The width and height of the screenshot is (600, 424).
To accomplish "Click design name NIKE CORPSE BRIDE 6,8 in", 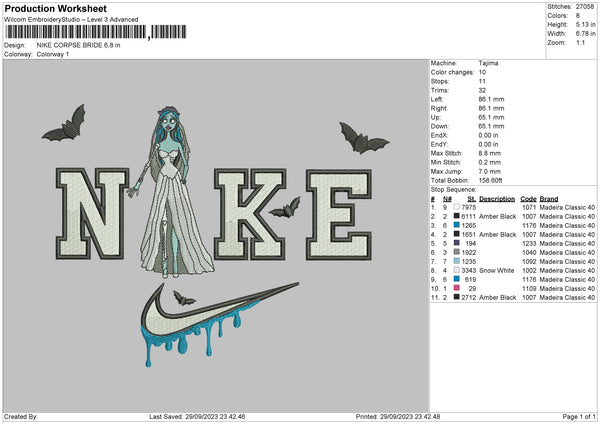I will point(78,45).
